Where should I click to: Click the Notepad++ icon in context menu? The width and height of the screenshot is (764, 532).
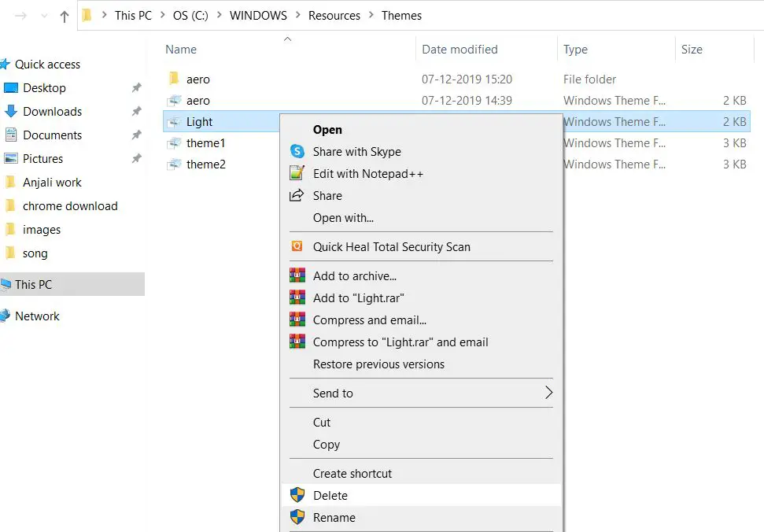(297, 174)
